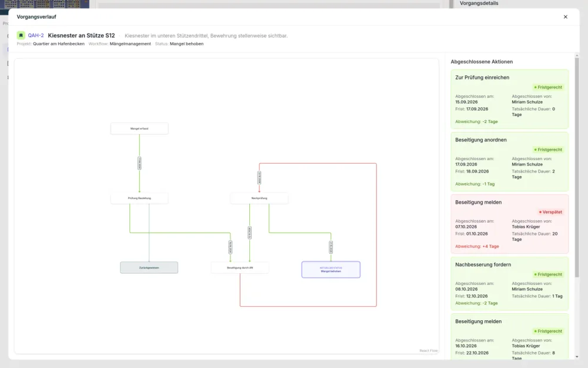
Task: Click the 'Nachbesserung fordern' action card title
Action: click(483, 264)
